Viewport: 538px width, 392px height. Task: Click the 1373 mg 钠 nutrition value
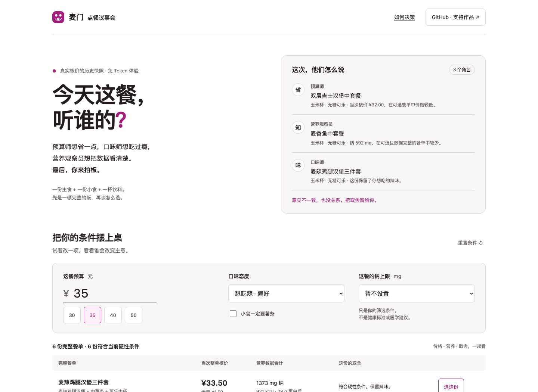click(x=270, y=383)
